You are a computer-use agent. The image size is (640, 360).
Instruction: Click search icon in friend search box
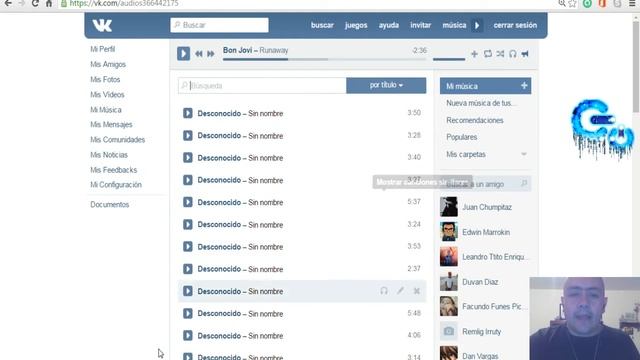click(524, 184)
